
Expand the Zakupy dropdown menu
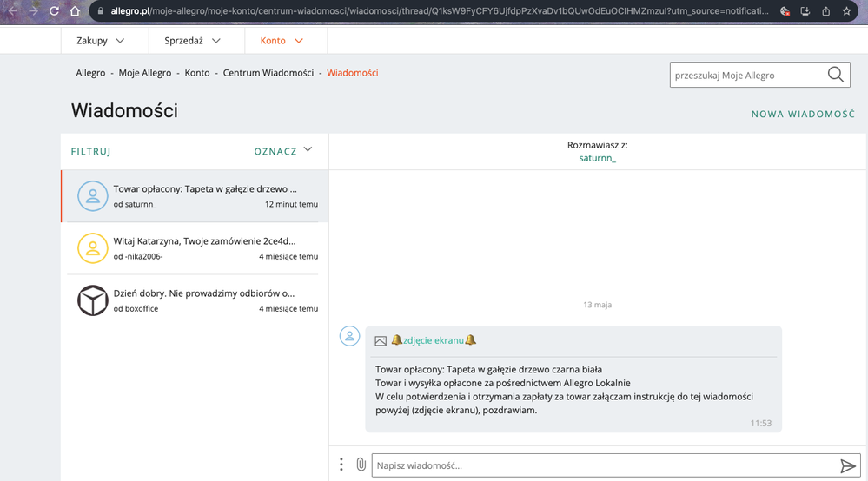click(x=100, y=40)
